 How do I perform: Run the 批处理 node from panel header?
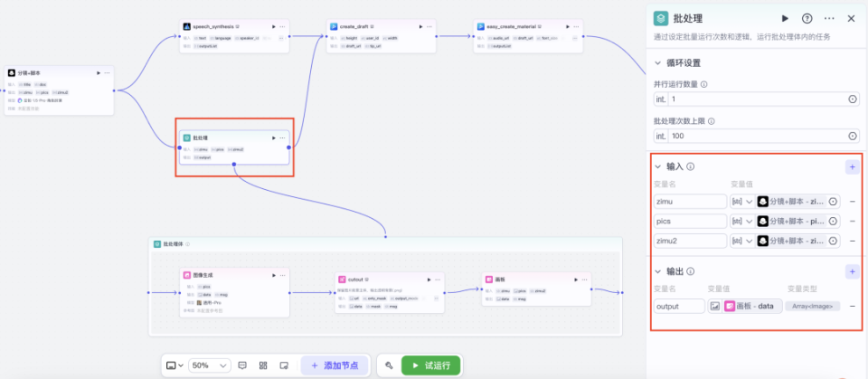(x=785, y=18)
